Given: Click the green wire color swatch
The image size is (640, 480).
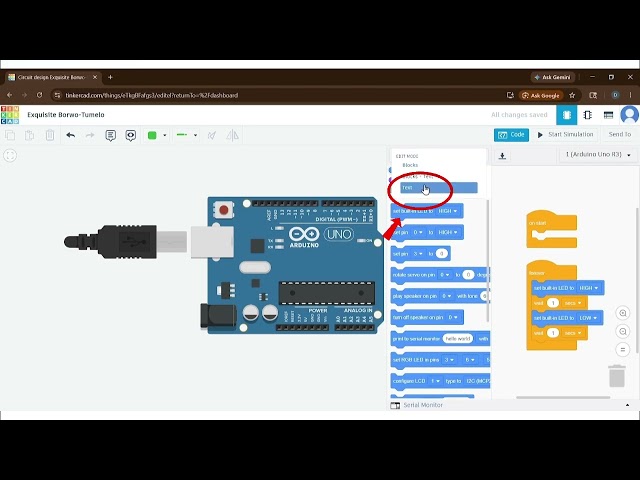Looking at the screenshot, I should click(152, 136).
